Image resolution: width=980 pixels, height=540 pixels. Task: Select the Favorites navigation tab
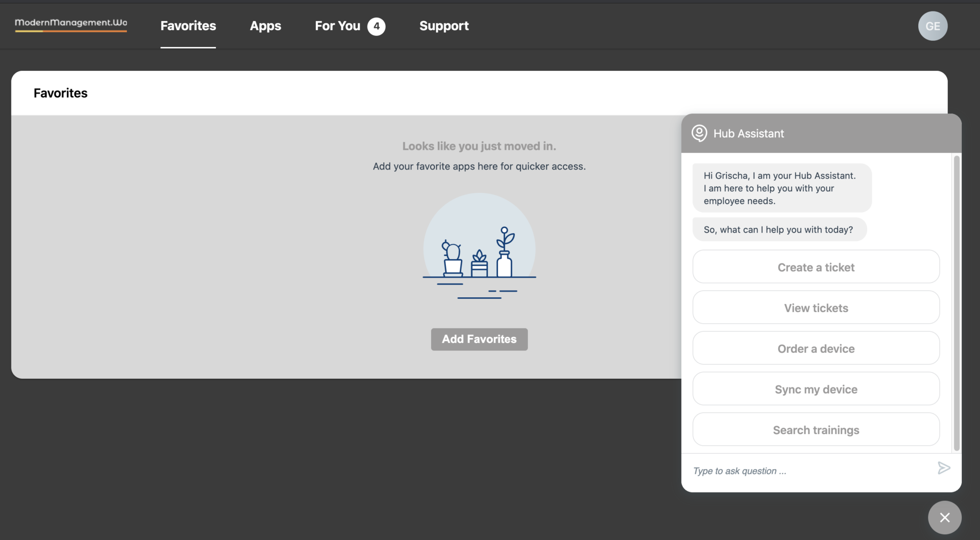pyautogui.click(x=188, y=26)
